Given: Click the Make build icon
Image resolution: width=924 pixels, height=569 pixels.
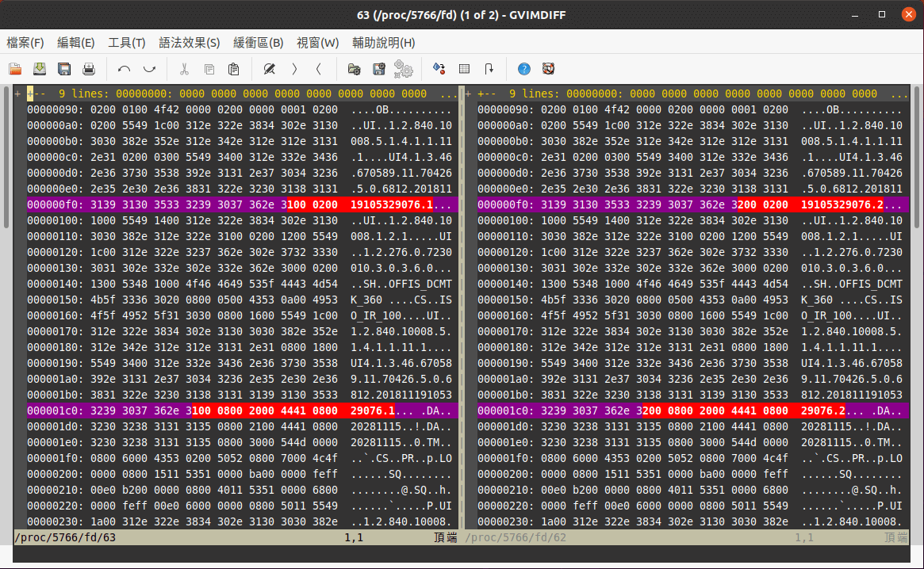Looking at the screenshot, I should point(439,69).
